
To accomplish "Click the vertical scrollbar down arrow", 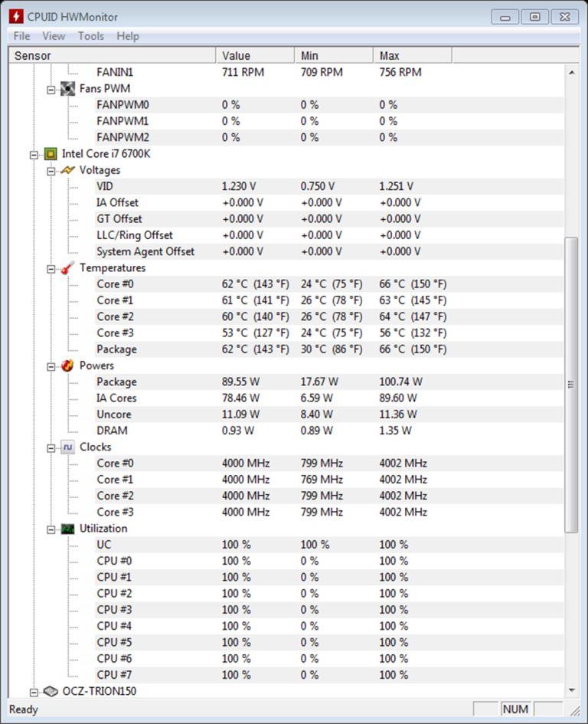I will click(571, 691).
